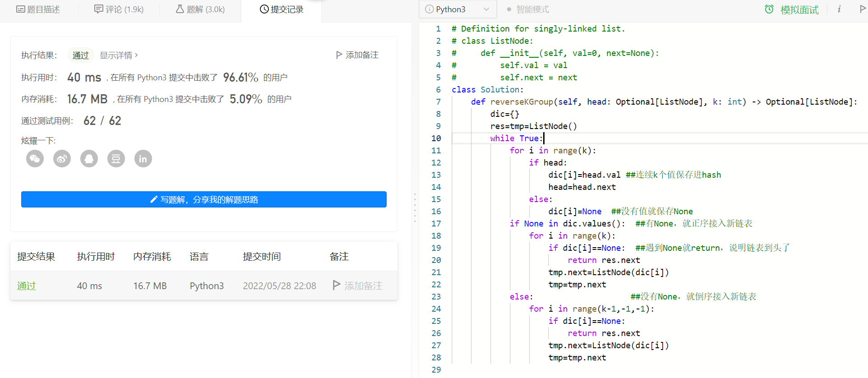Click 添加备注 beside the execution result
Viewport: 868px width, 378px height.
click(357, 55)
